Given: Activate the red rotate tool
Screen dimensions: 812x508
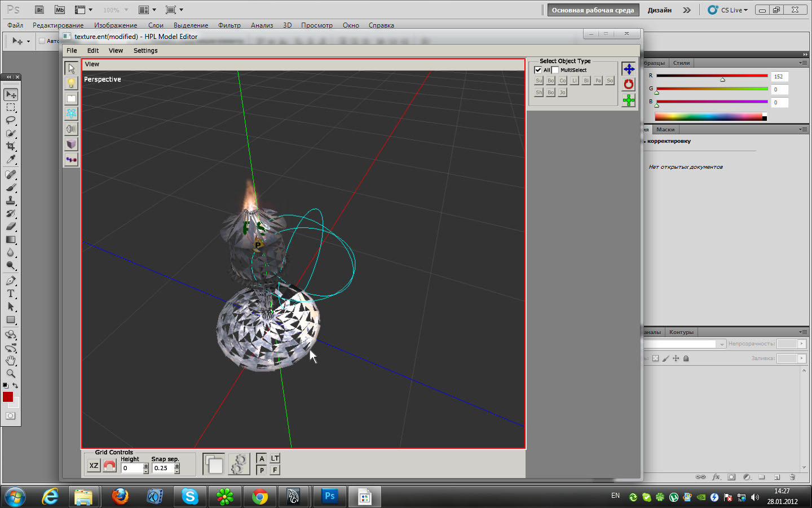Looking at the screenshot, I should (x=628, y=85).
